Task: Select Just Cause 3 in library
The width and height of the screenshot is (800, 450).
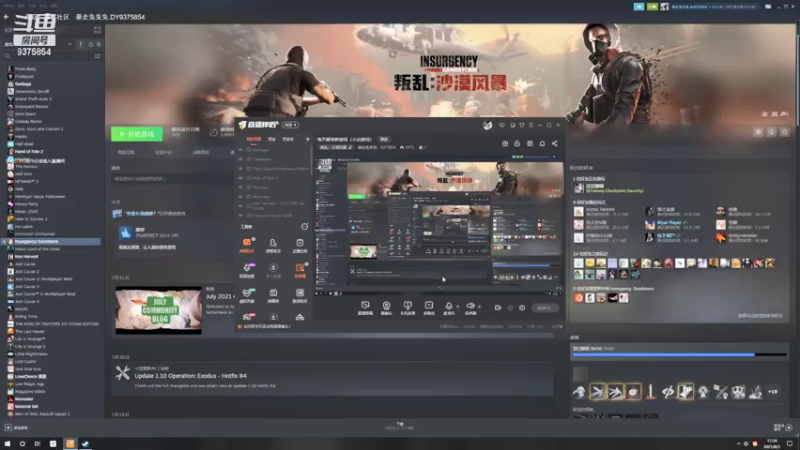Action: pos(27,287)
